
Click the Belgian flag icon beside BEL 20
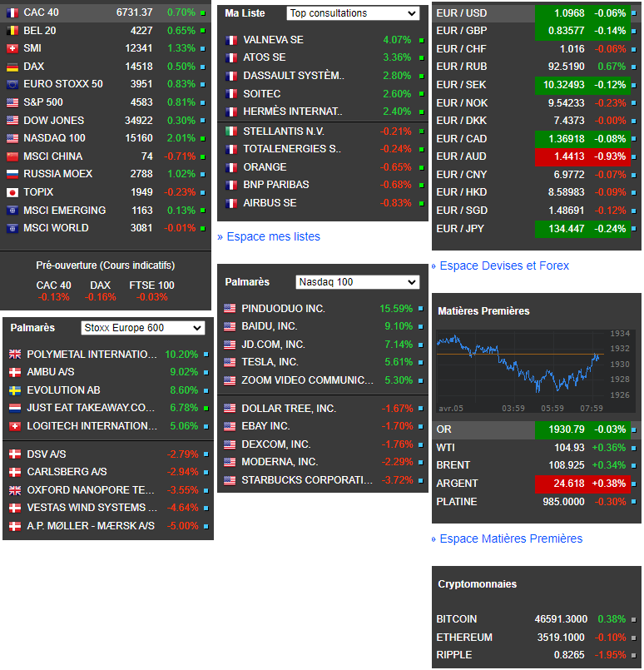coord(12,31)
